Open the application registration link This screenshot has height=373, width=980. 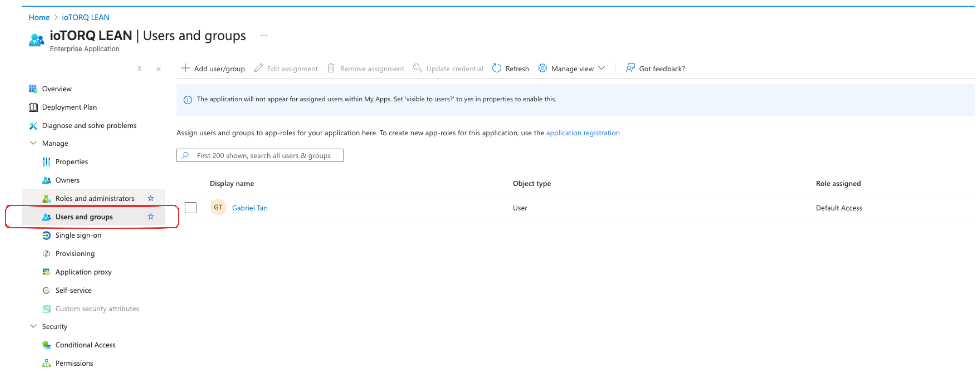click(583, 133)
